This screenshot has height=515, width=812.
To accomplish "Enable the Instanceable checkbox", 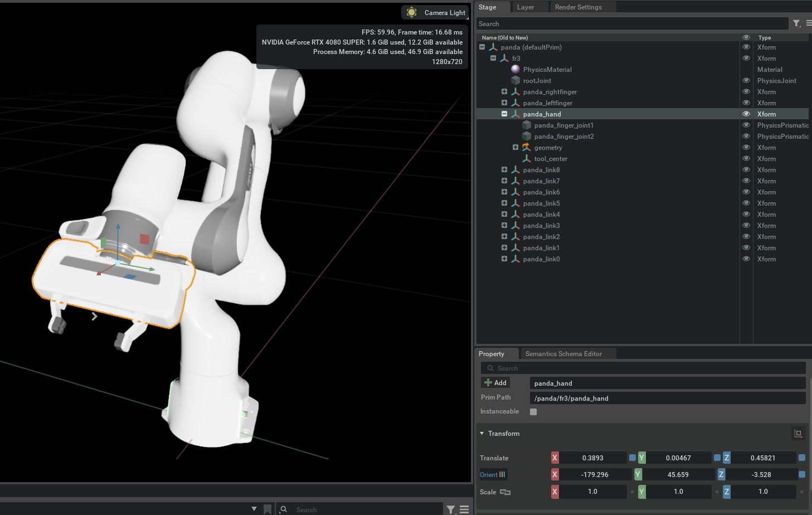I will 533,412.
